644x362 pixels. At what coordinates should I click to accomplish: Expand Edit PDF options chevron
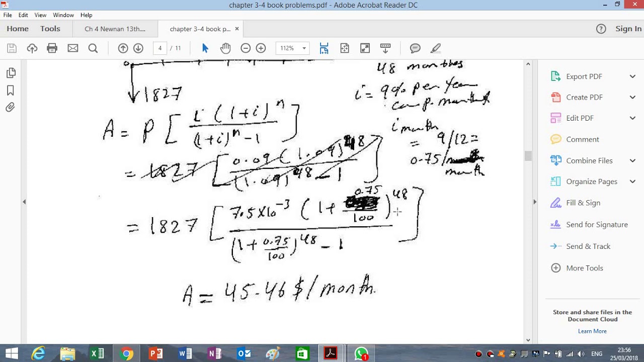point(632,118)
